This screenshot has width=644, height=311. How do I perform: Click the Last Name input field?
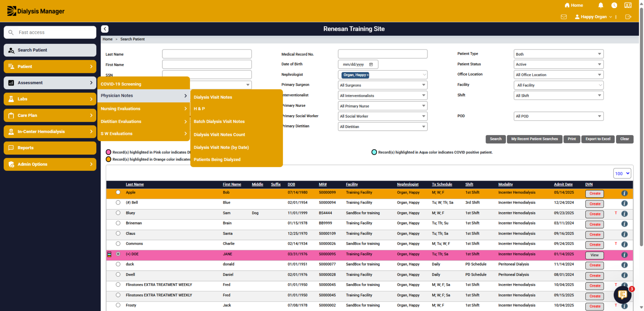[207, 54]
